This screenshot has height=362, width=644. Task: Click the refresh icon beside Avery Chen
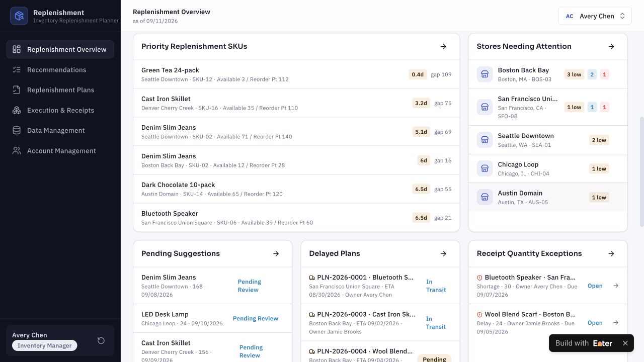101,340
